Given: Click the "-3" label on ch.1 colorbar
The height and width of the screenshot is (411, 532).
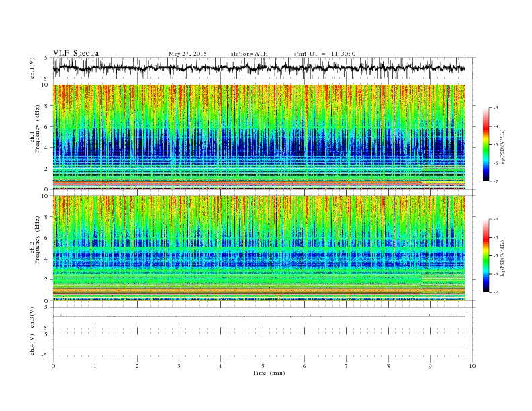Looking at the screenshot, I should [x=495, y=108].
